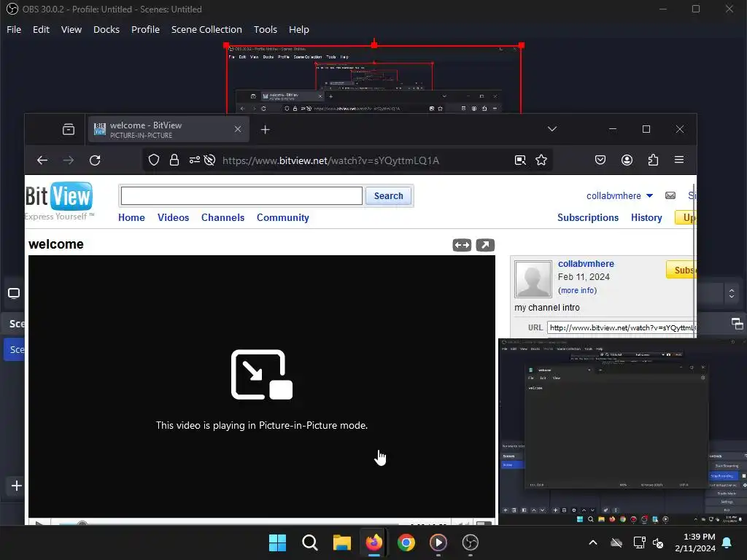Open the BitView inbox envelope icon

670,195
